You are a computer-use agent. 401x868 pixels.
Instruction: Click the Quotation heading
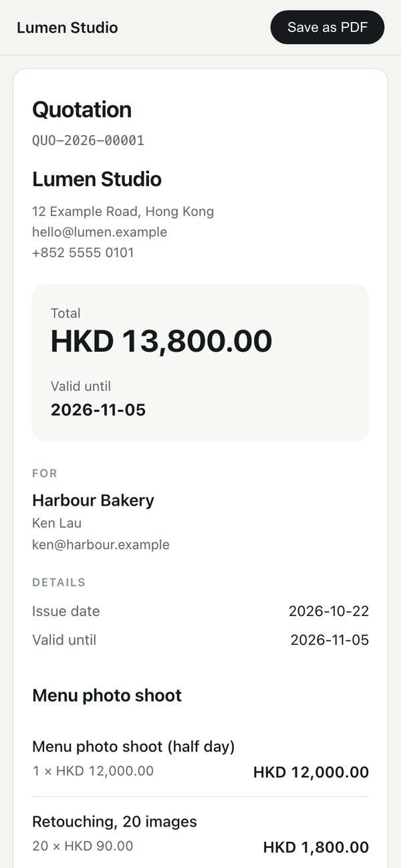point(82,110)
